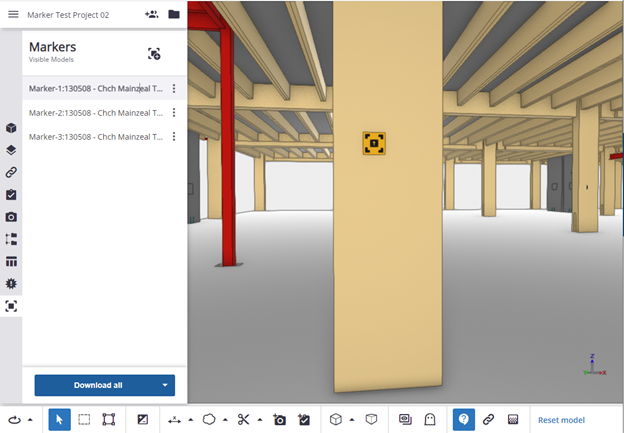The height and width of the screenshot is (433, 624).
Task: Toggle the help question mark button
Action: (x=464, y=420)
